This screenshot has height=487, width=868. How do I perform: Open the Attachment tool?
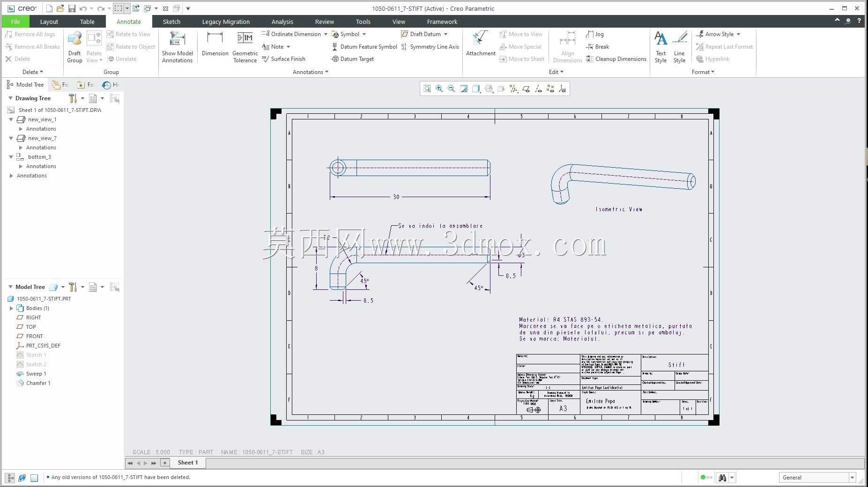pos(481,44)
